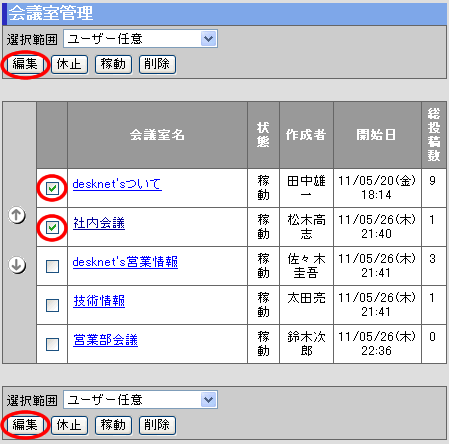The height and width of the screenshot is (444, 449).
Task: Open the 営業部会議 meeting room link
Action: tap(105, 340)
